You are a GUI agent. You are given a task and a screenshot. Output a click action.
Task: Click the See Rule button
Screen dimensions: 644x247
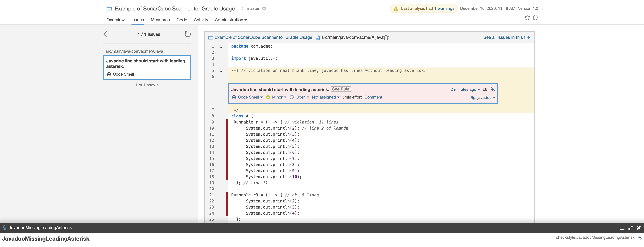coord(341,89)
